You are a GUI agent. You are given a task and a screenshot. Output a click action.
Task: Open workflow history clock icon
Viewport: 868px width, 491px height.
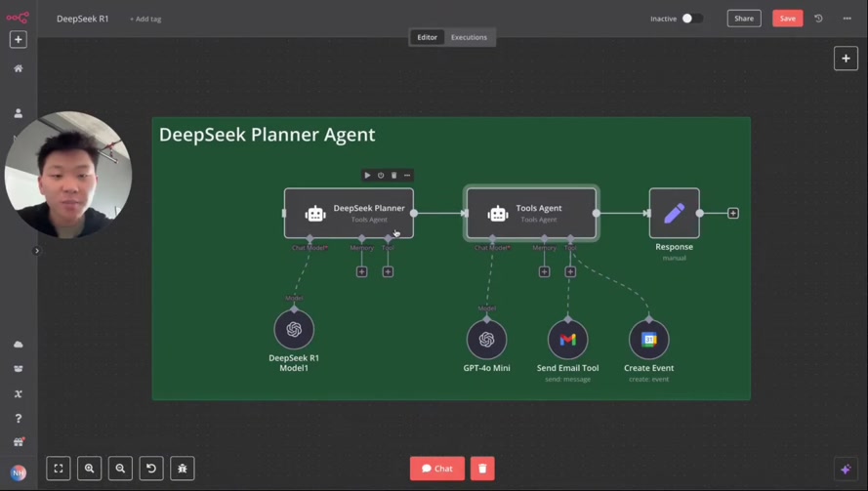(818, 19)
